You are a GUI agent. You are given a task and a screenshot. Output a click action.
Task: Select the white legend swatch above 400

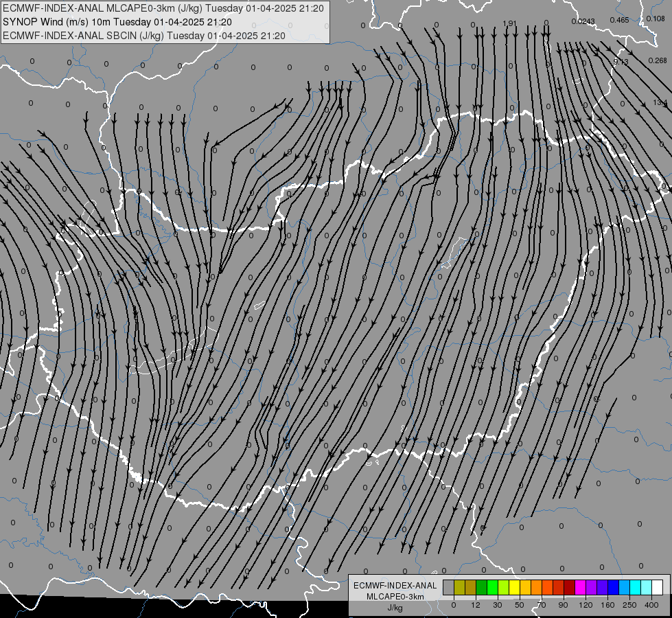point(657,587)
